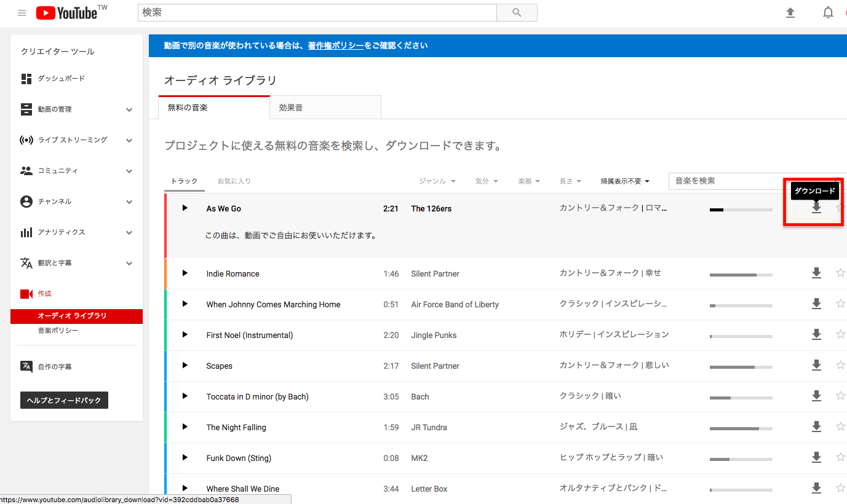The image size is (847, 504).
Task: Open 自作の字幕 in sidebar
Action: pyautogui.click(x=54, y=367)
